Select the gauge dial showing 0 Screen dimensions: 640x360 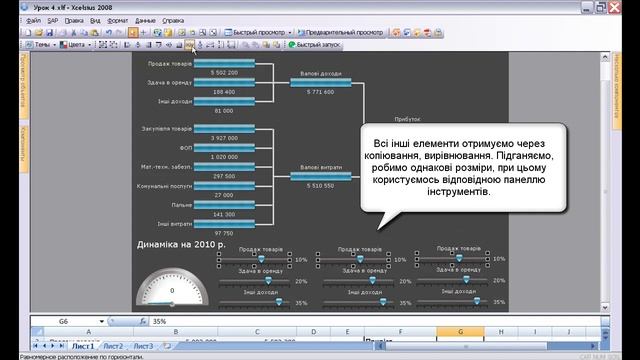[x=172, y=287]
